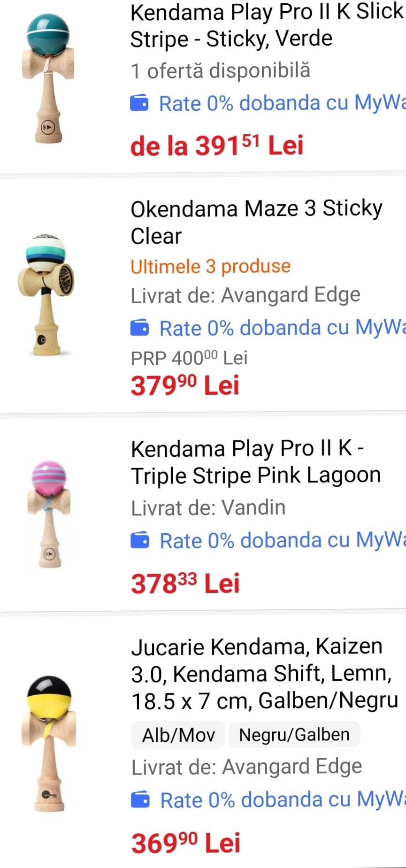
Task: Open Jucarie Kendama Kaizen 3.0 product title
Action: tap(265, 674)
